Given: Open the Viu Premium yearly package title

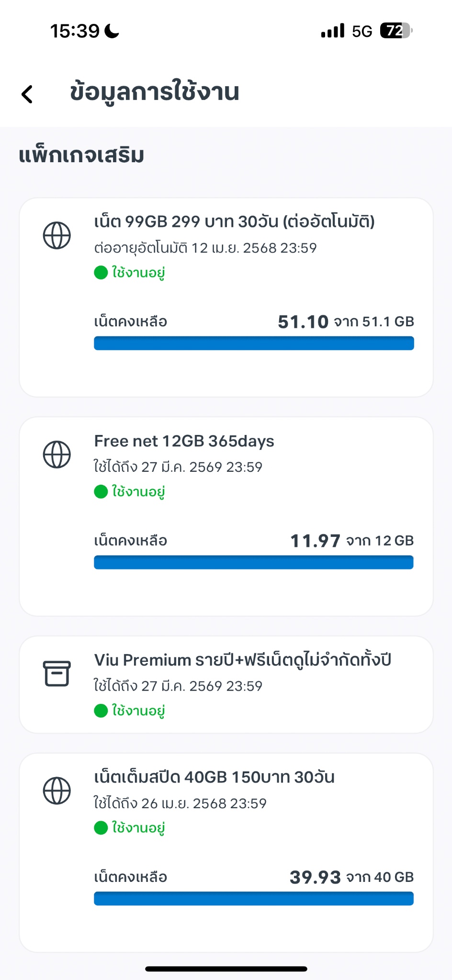Looking at the screenshot, I should (242, 660).
